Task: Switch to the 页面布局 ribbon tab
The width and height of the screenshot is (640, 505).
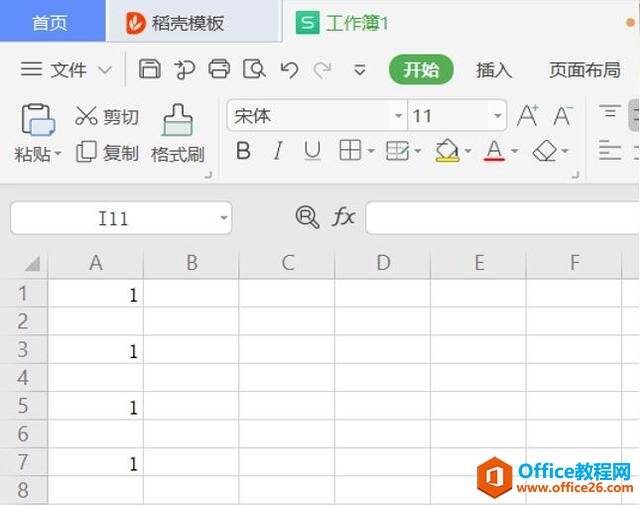Action: pyautogui.click(x=584, y=70)
